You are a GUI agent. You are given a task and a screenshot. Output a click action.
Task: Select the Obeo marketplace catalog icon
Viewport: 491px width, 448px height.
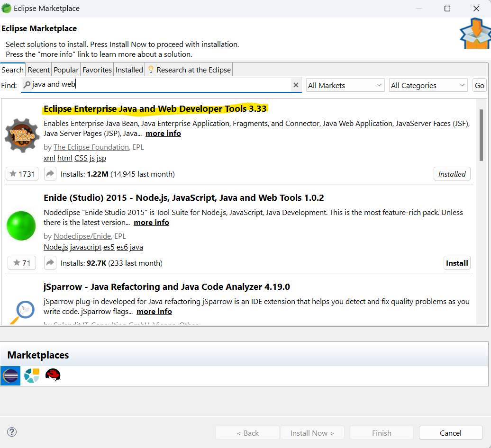(32, 376)
